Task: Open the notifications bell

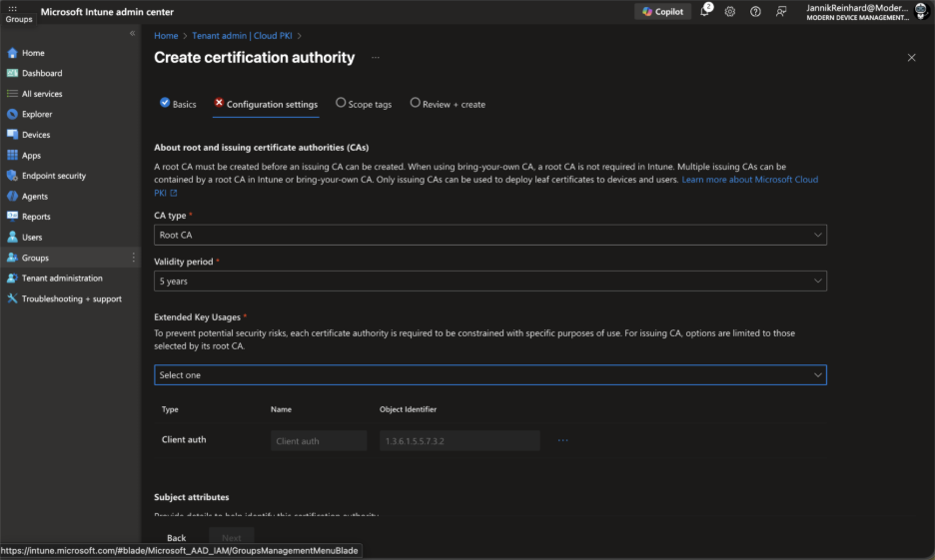Action: point(704,12)
